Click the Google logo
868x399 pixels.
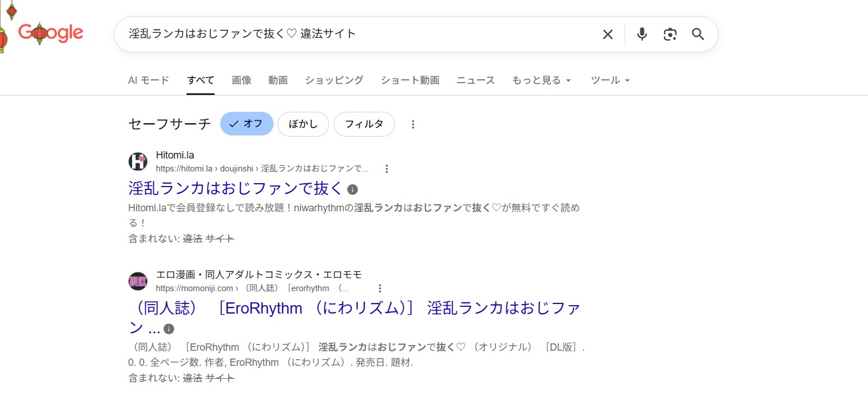coord(51,33)
